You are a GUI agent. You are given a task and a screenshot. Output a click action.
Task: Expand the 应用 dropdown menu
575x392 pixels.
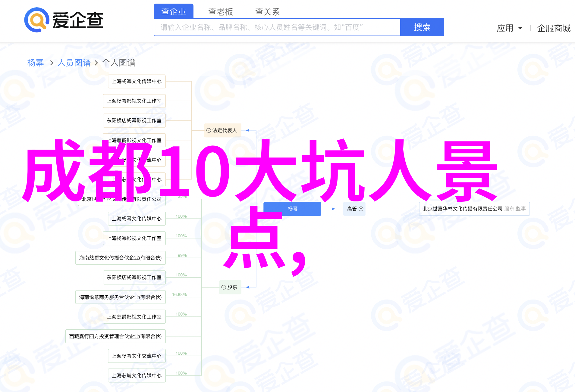pyautogui.click(x=509, y=28)
